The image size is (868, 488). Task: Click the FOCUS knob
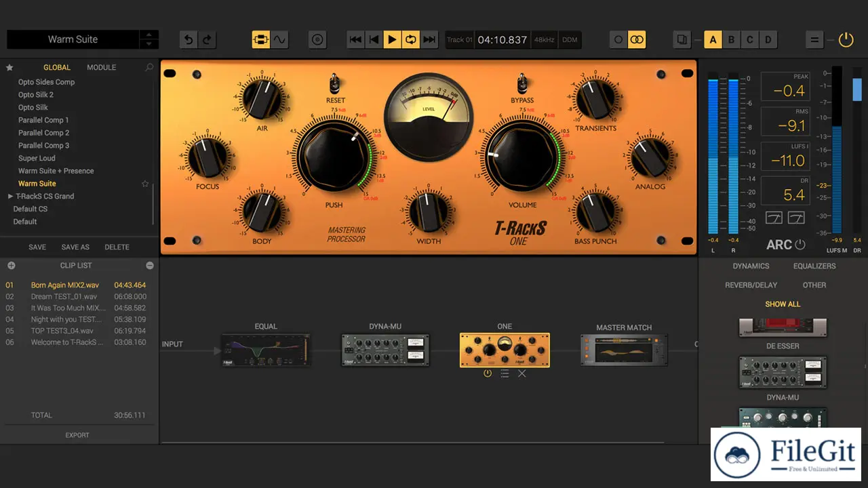coord(208,157)
